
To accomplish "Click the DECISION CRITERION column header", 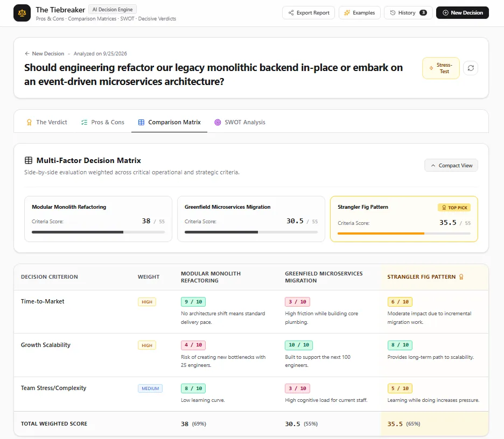I will [50, 277].
